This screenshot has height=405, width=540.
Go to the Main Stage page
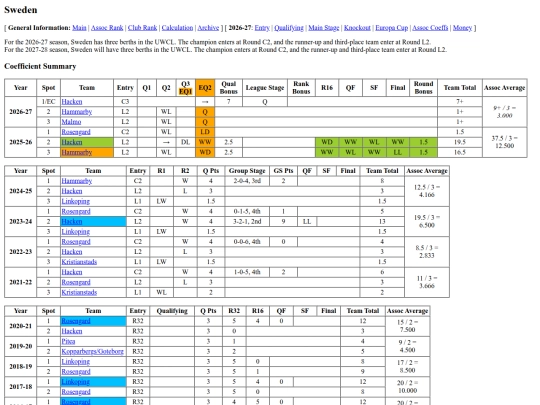(x=324, y=28)
